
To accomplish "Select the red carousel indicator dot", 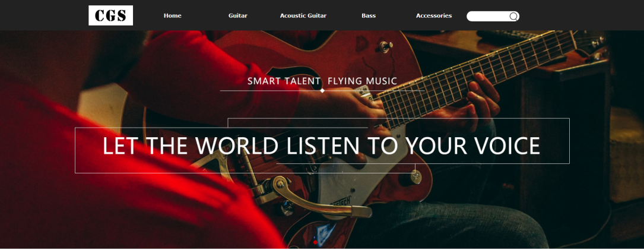I will tap(315, 243).
